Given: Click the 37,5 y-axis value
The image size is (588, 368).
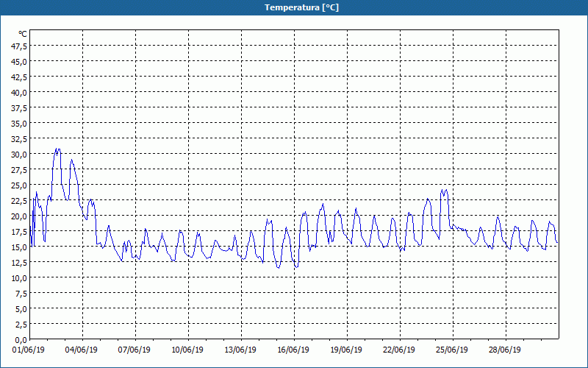Looking at the screenshot, I should 19,108.
